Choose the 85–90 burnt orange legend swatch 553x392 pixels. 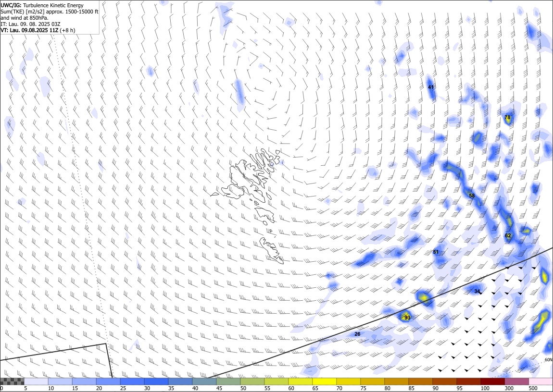click(420, 381)
